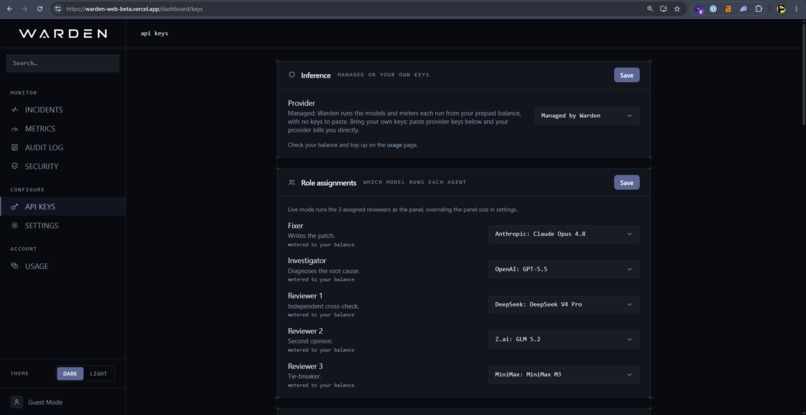Open the orange letter 'a' extension
This screenshot has width=806, height=415.
pyautogui.click(x=728, y=9)
